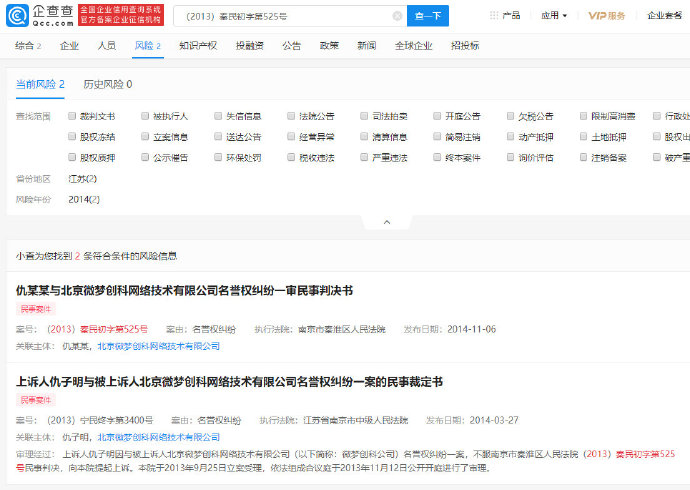Check the 开庭公告 checkbox
The image size is (690, 490).
click(x=437, y=116)
